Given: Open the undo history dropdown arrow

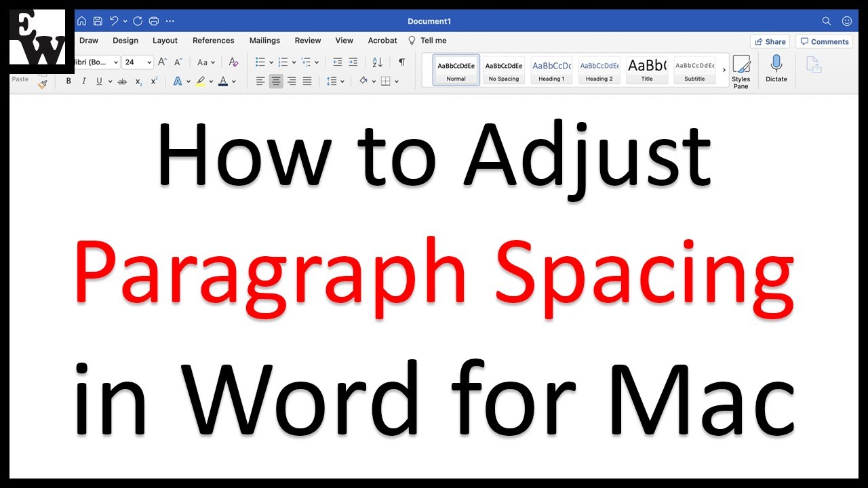Looking at the screenshot, I should 125,22.
